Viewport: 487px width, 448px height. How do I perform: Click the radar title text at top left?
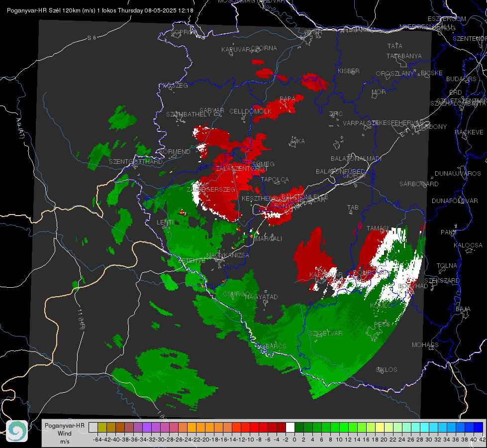100,10
